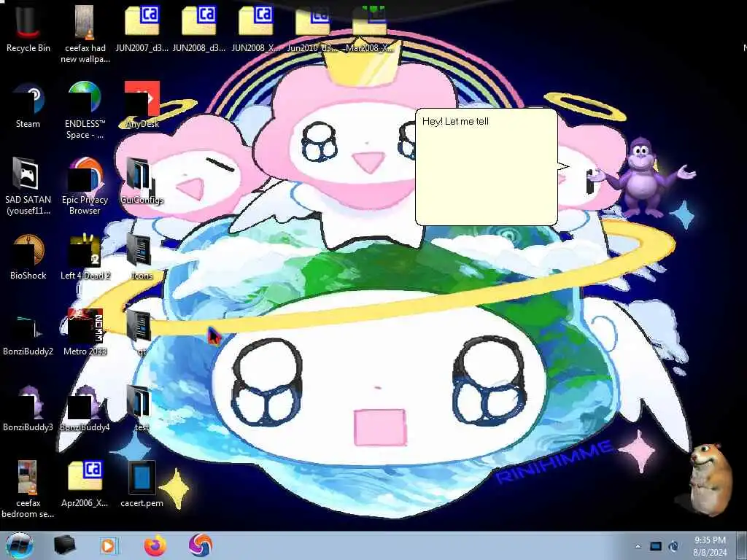Open the clock showing 9:35 PM
This screenshot has height=560, width=747.
710,546
